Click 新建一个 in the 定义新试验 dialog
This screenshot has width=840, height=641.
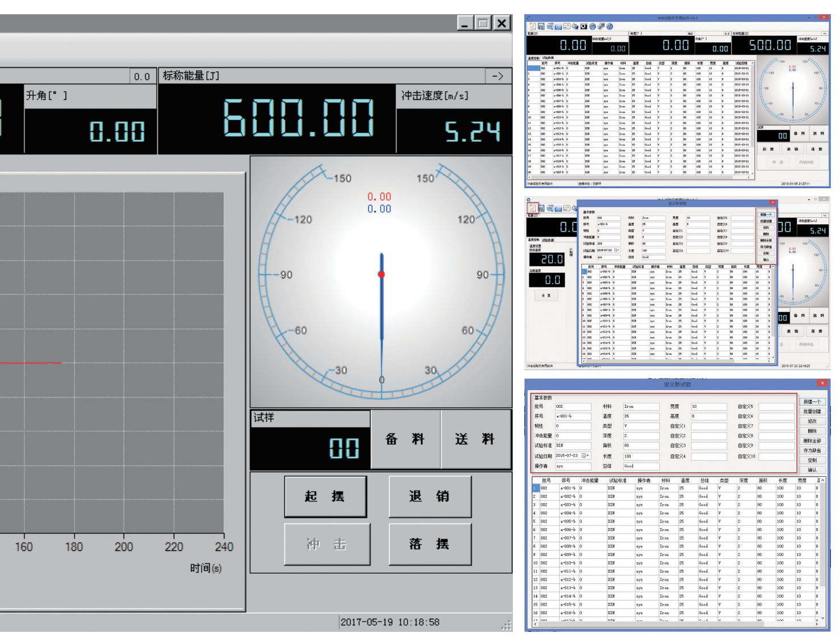(812, 402)
